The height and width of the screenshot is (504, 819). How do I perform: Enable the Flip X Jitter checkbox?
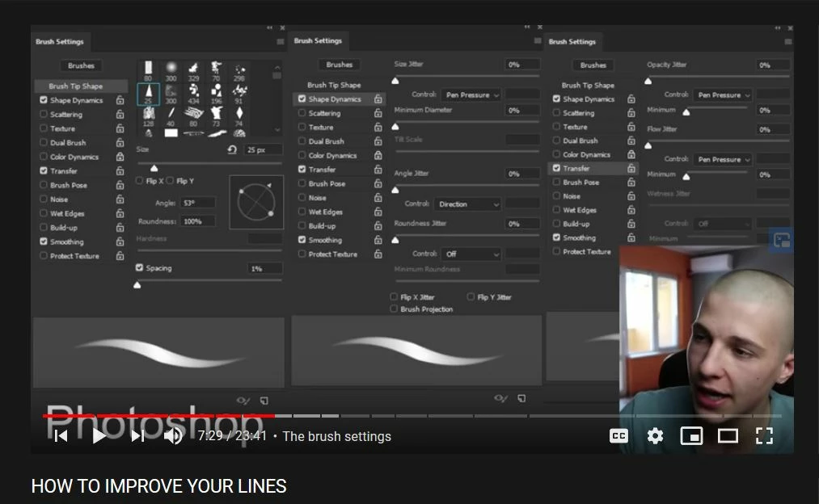tap(394, 296)
